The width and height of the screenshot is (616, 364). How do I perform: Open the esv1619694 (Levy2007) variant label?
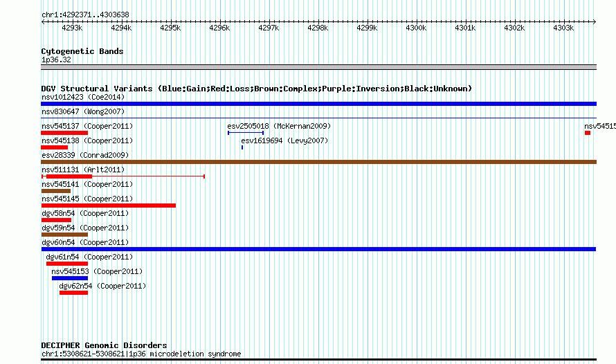tap(284, 140)
